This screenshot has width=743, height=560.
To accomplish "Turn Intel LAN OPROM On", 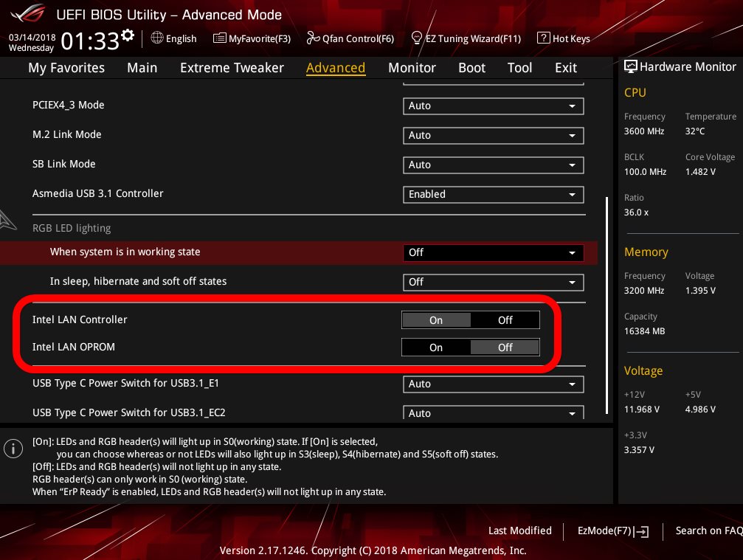I will [x=436, y=348].
